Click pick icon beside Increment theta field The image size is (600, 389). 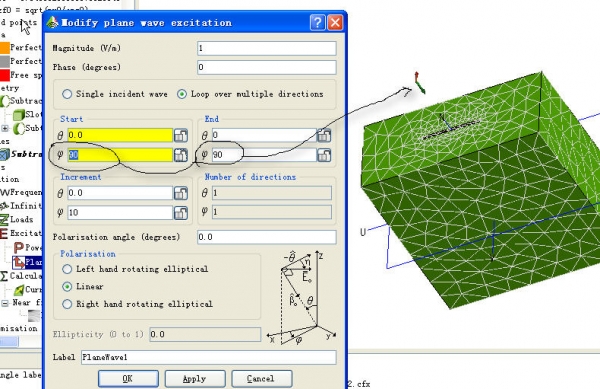(x=181, y=193)
